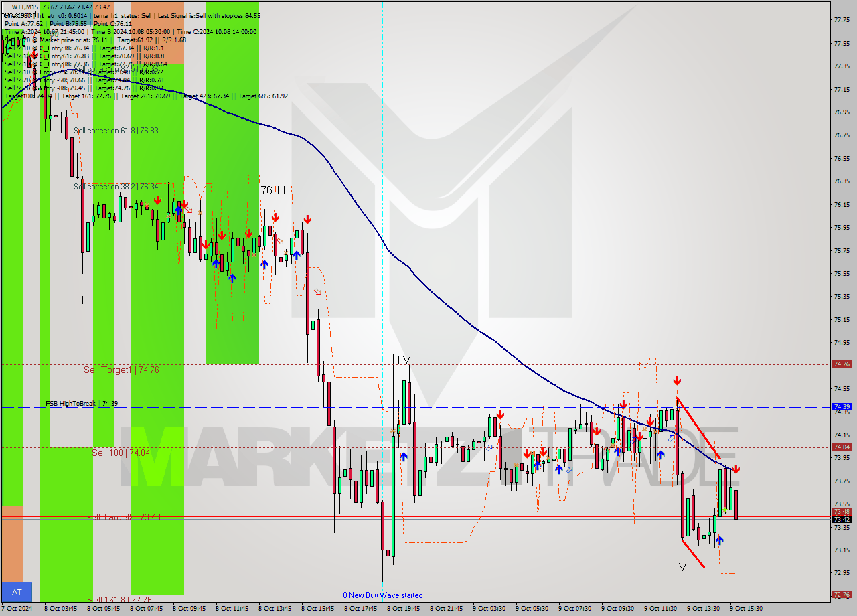857x616 pixels.
Task: Select the 'Sell 161.8 | 72.76' label
Action: (x=119, y=599)
